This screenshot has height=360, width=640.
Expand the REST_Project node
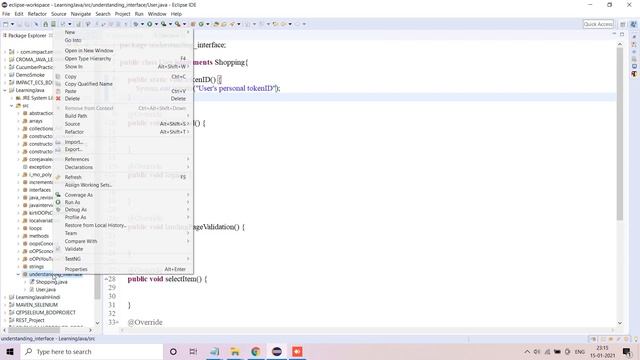tap(5, 320)
